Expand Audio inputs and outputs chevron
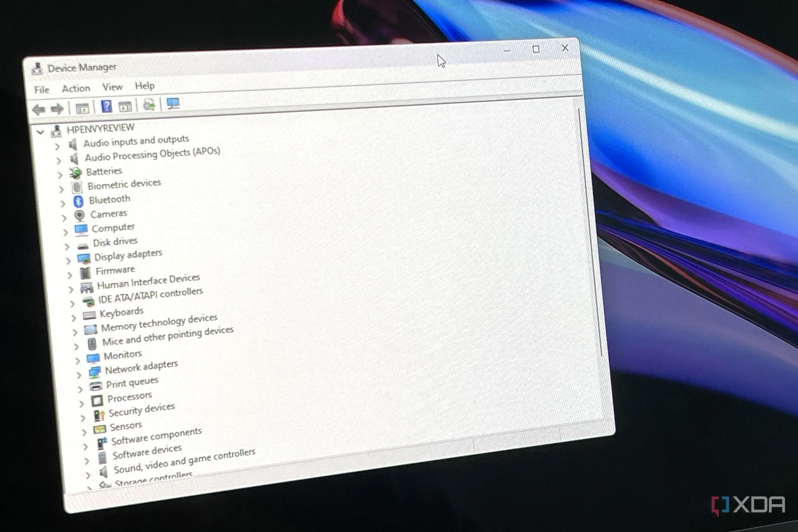Viewport: 798px width, 532px height. coord(57,146)
